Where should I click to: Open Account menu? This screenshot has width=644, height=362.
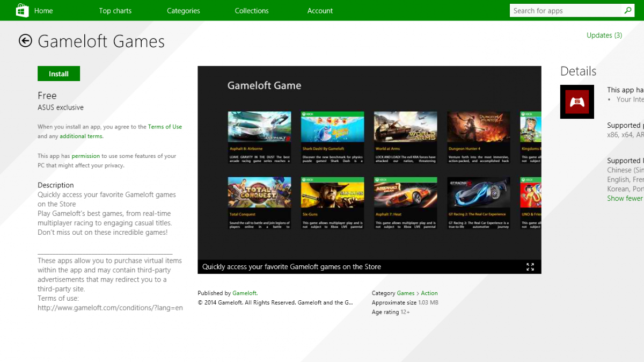(320, 11)
